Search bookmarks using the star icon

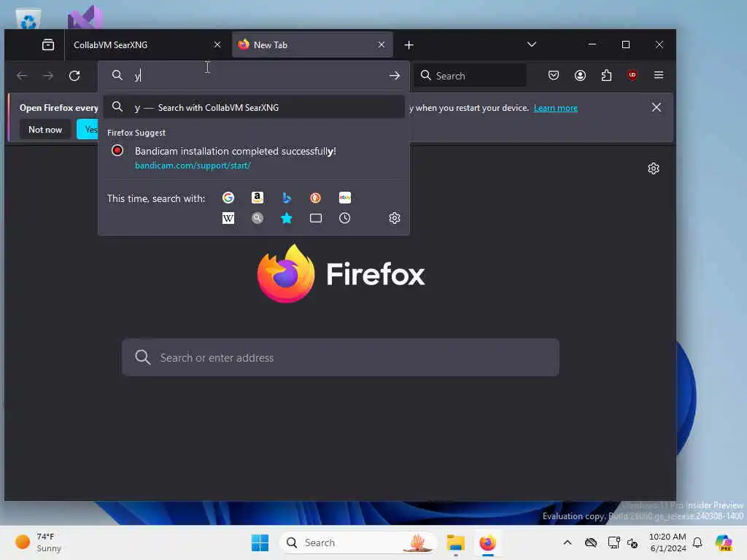(286, 218)
